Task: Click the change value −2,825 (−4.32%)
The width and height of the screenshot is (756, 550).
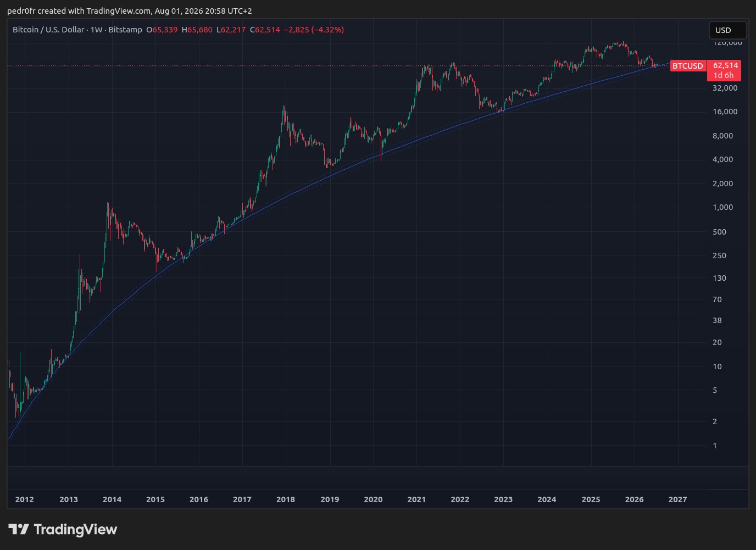Action: (x=314, y=30)
